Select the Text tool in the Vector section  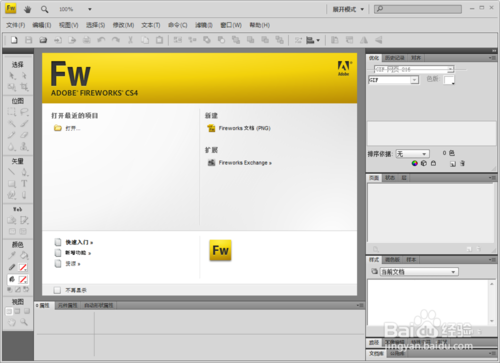point(24,184)
